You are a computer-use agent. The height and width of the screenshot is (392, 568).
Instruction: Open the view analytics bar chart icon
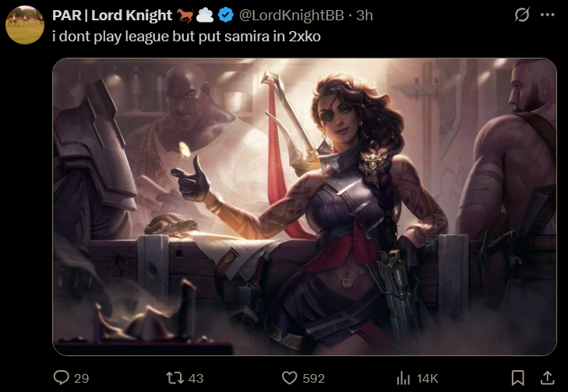pos(403,378)
